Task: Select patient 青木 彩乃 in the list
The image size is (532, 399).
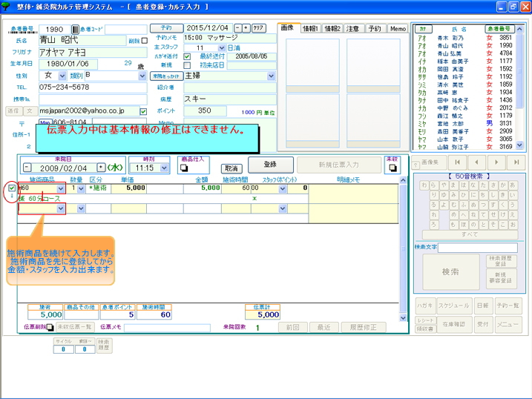Action: pyautogui.click(x=464, y=38)
